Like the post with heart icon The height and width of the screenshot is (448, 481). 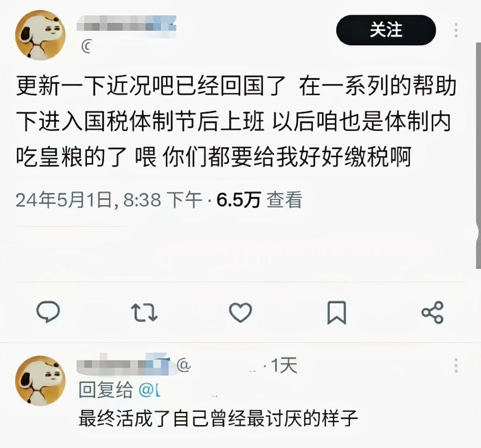click(x=240, y=312)
